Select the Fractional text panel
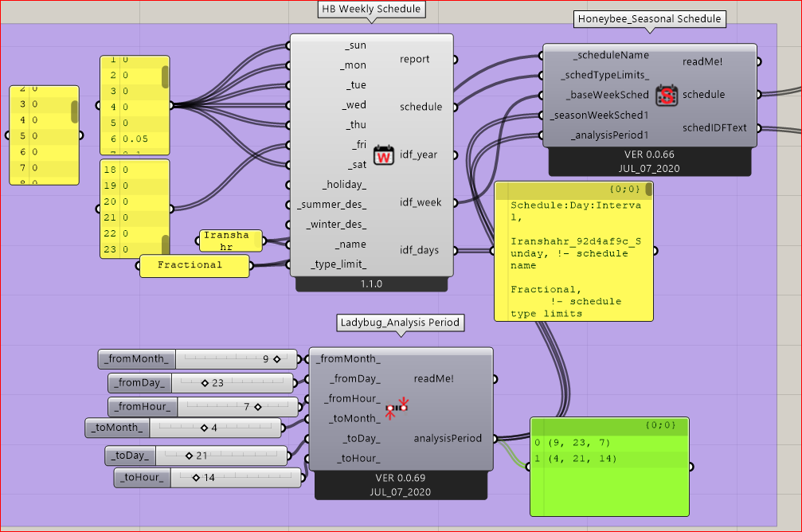Image resolution: width=802 pixels, height=532 pixels. [194, 265]
